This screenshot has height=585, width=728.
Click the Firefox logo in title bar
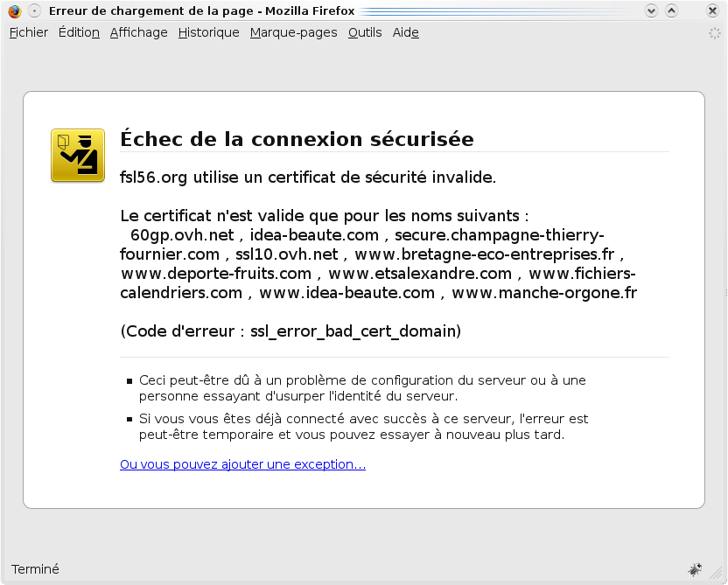[x=15, y=10]
